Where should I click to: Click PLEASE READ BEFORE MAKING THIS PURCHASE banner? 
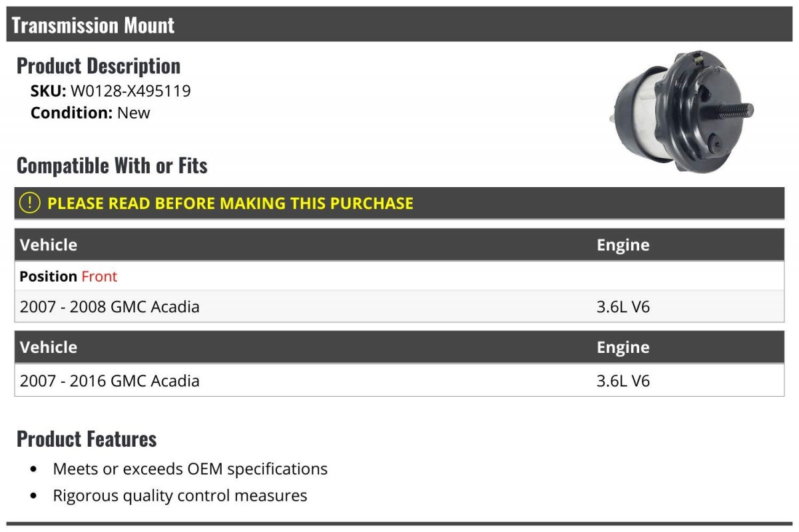point(400,203)
